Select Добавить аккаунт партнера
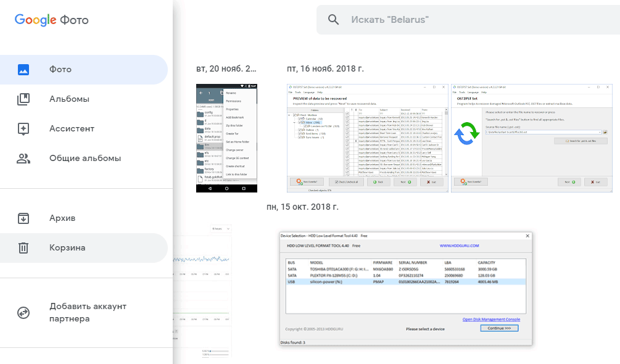620x364 pixels. point(84,313)
